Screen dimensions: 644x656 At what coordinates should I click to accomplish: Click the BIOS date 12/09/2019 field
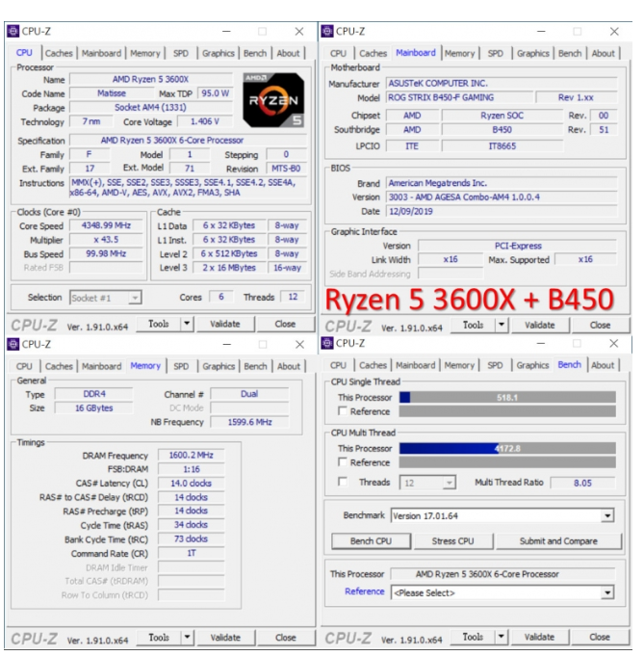pos(502,211)
